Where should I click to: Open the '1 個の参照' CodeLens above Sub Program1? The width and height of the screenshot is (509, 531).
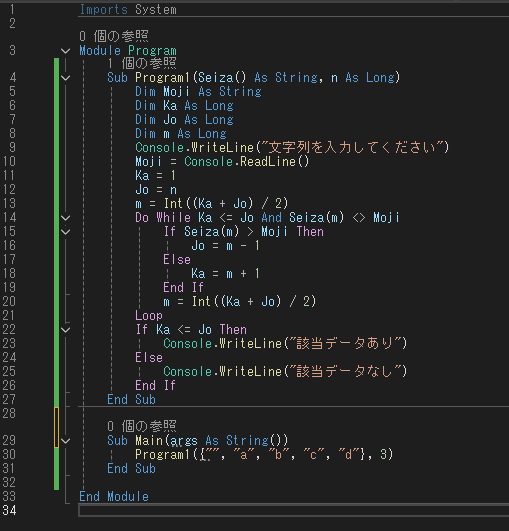click(142, 63)
